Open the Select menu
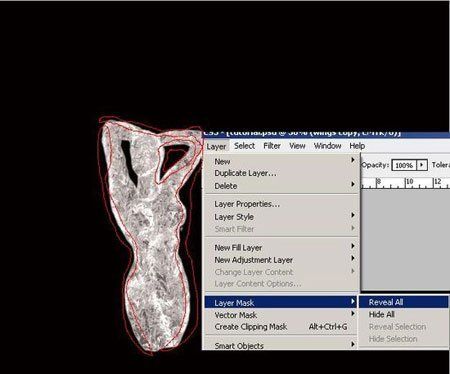 click(x=244, y=146)
